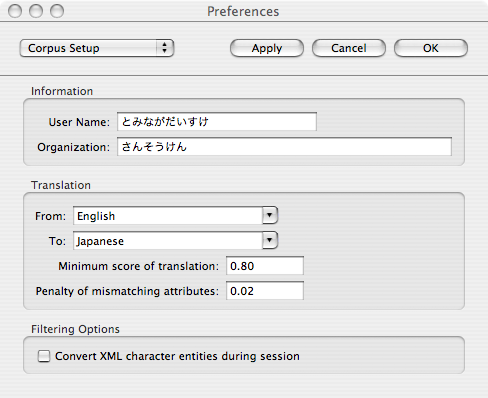Click the Translation group label

[61, 185]
